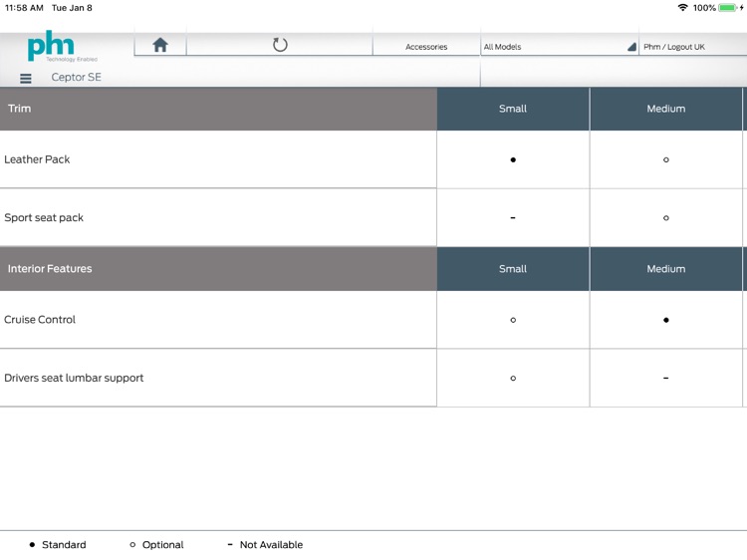Select the Leather Pack row
The height and width of the screenshot is (560, 747).
coord(218,159)
